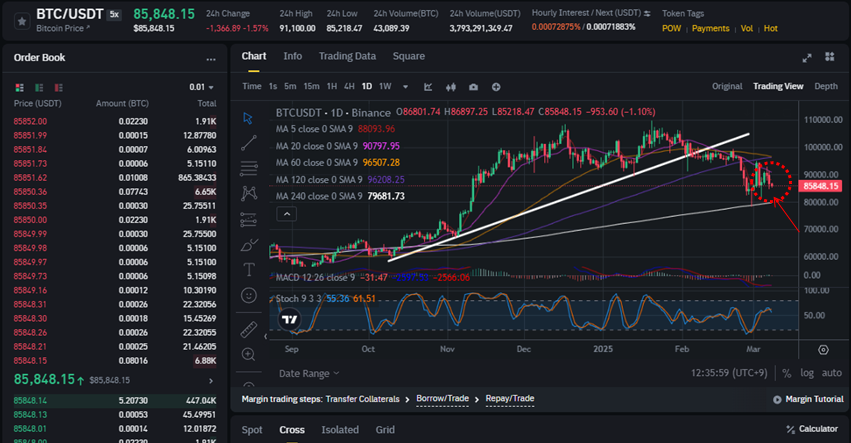Set chart interval to 4H
The image size is (851, 443).
tap(349, 86)
